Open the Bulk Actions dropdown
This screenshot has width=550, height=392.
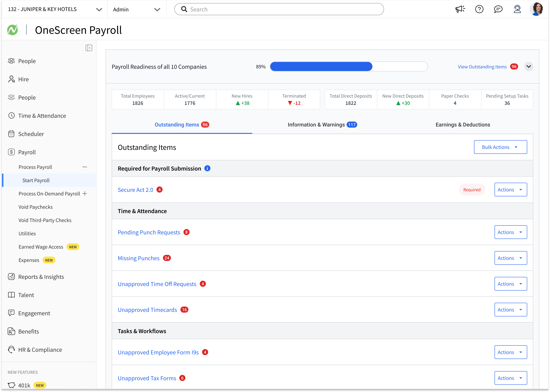coord(500,147)
